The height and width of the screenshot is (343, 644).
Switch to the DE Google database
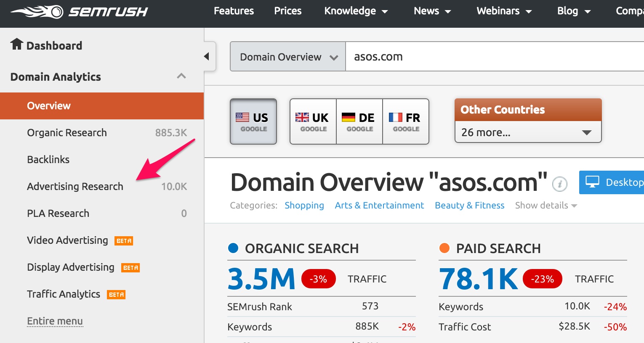click(x=359, y=121)
